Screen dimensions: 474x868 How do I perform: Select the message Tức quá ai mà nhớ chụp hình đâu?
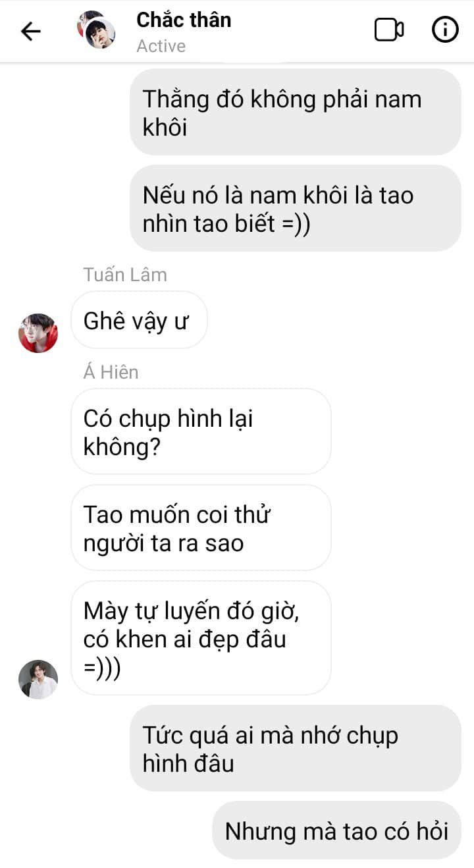[295, 748]
